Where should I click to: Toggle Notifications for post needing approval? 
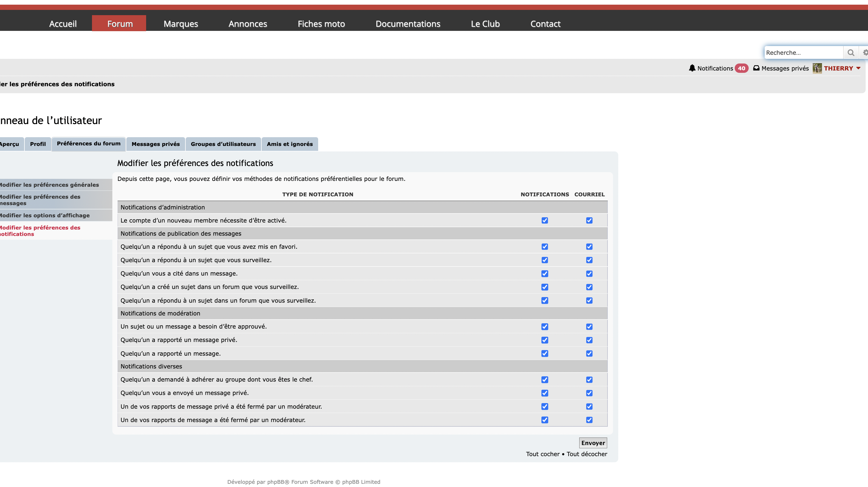(x=545, y=327)
